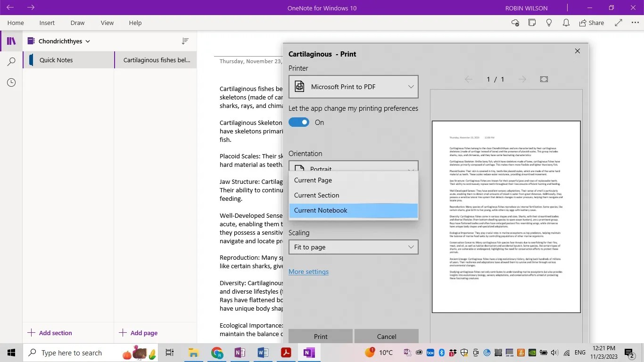Expand the Chondrichthyes notebook dropdown
644x362 pixels.
[88, 41]
